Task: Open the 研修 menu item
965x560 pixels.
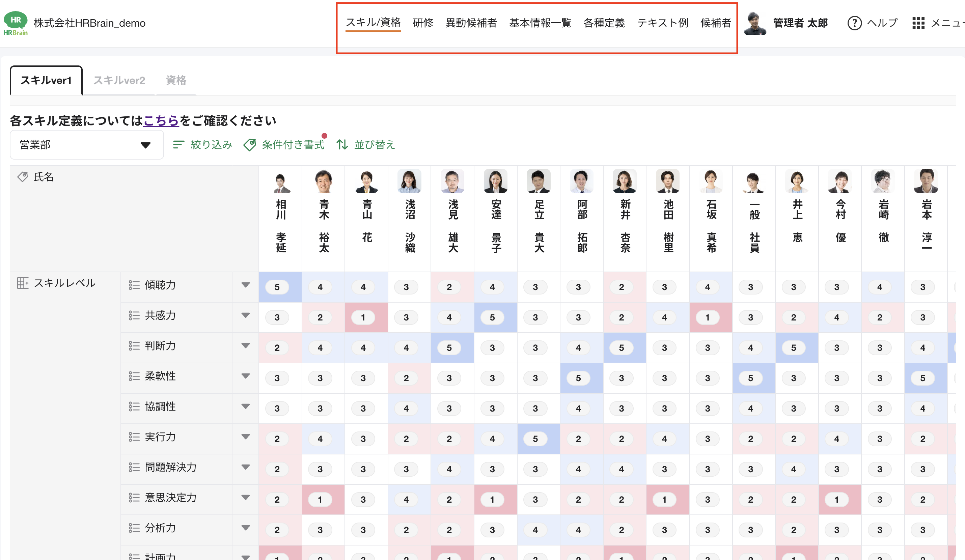Action: click(423, 23)
